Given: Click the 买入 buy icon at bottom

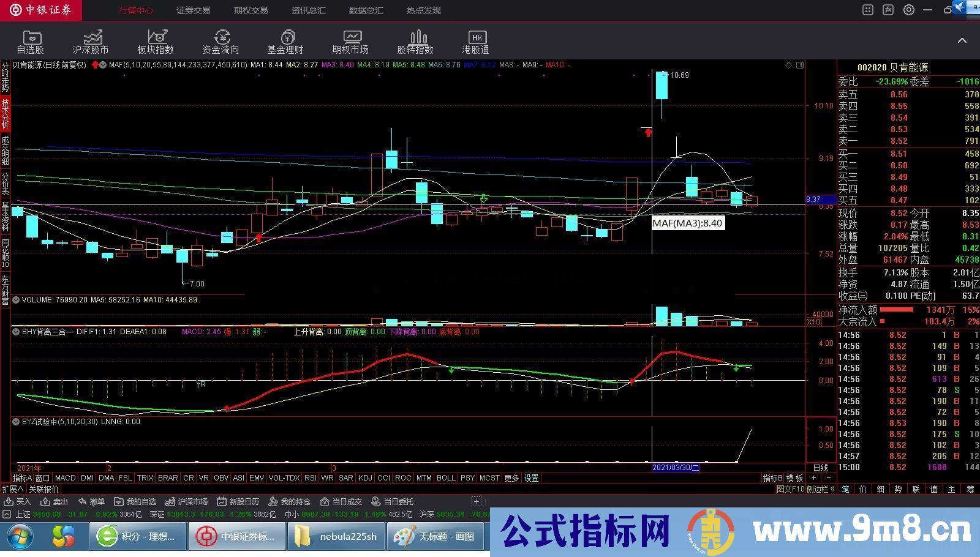Looking at the screenshot, I should tap(23, 501).
